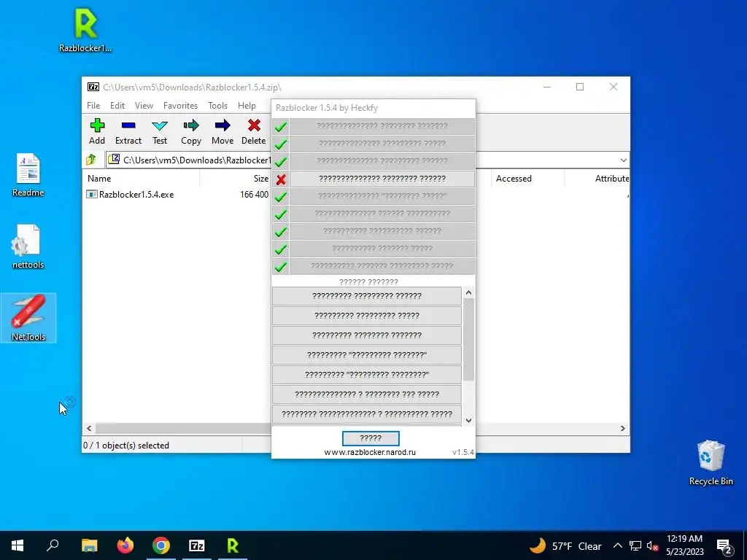Open the address bar dropdown arrow in 7-Zip
The width and height of the screenshot is (747, 560).
coord(623,160)
